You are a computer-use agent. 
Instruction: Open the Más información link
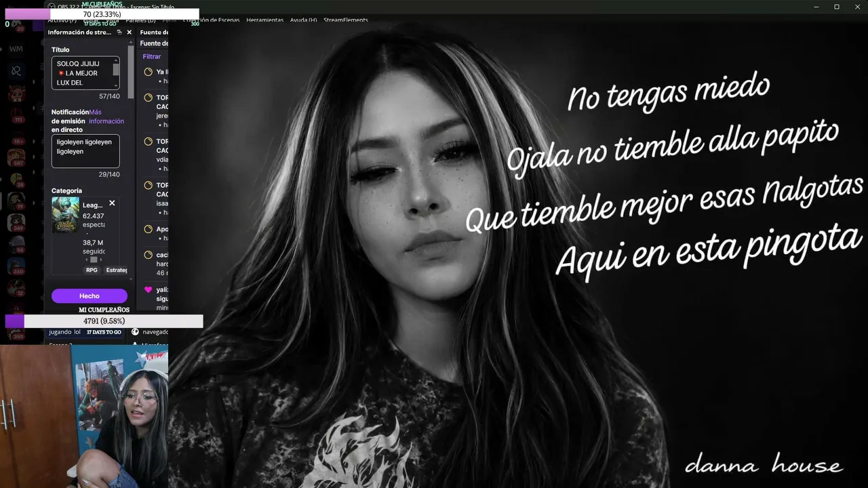click(106, 117)
